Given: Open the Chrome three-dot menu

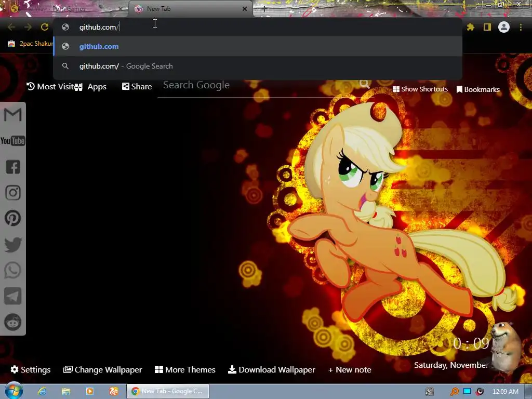Looking at the screenshot, I should (x=521, y=27).
